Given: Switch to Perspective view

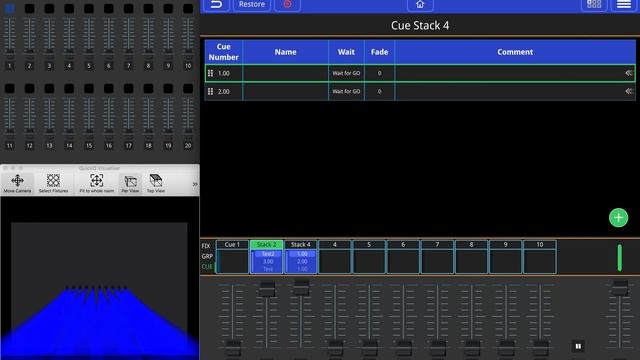Looking at the screenshot, I should coord(130,183).
